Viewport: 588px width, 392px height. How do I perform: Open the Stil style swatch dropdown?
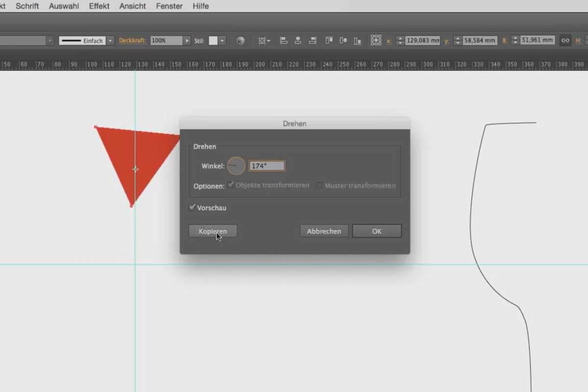tap(222, 41)
